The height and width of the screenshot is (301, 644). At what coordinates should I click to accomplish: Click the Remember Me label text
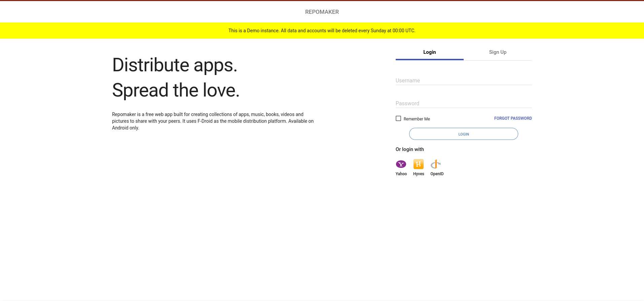(417, 119)
